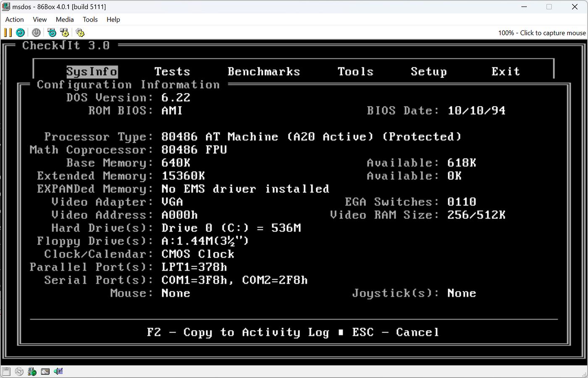Click the Video Address value A000h
This screenshot has width=588, height=378.
(179, 215)
